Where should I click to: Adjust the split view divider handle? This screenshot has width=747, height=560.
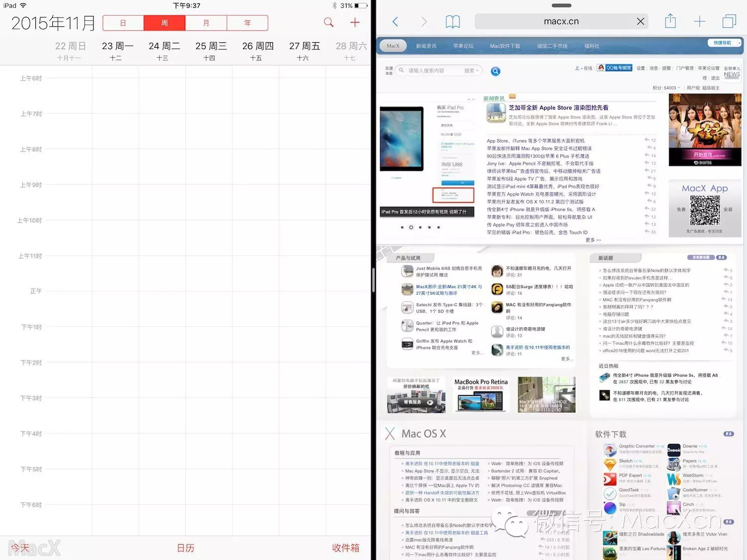[373, 280]
